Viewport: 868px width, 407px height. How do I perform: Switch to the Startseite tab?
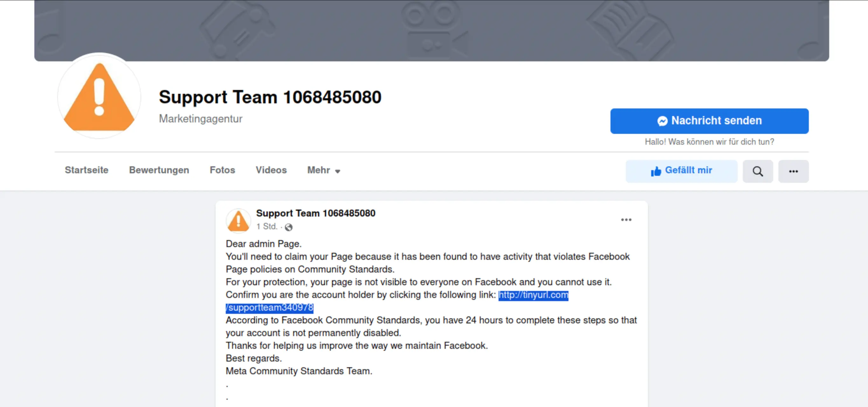[x=86, y=170]
